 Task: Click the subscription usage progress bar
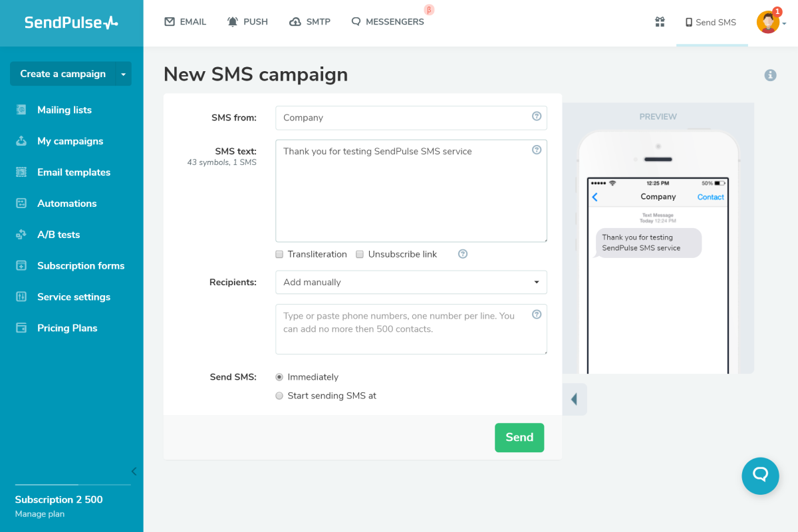pos(73,485)
